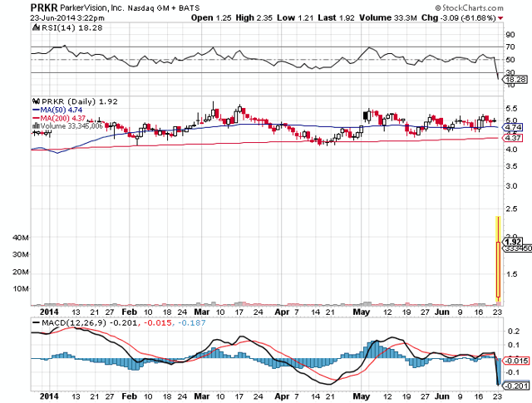Viewport: 532px width, 403px height.
Task: Click the blue 4.74 MA tag on price axis
Action: [514, 127]
